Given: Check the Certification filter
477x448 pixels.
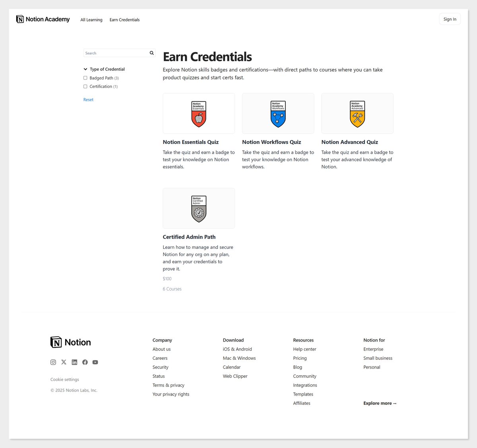Looking at the screenshot, I should 85,86.
